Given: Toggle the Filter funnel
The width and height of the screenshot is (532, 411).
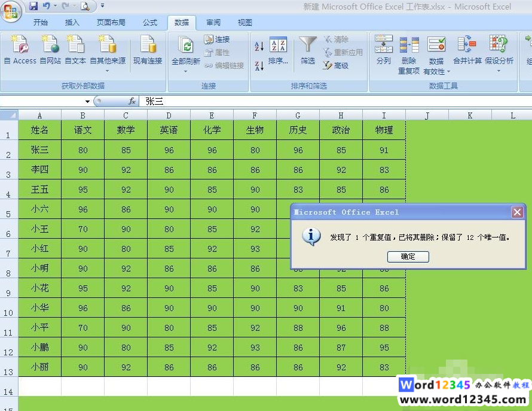Looking at the screenshot, I should pyautogui.click(x=308, y=50).
